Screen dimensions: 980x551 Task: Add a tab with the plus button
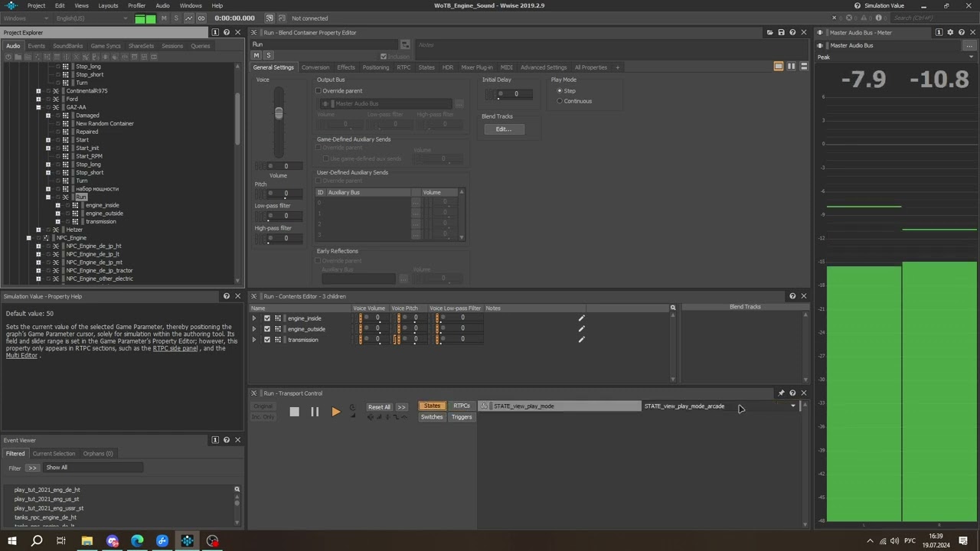point(617,67)
